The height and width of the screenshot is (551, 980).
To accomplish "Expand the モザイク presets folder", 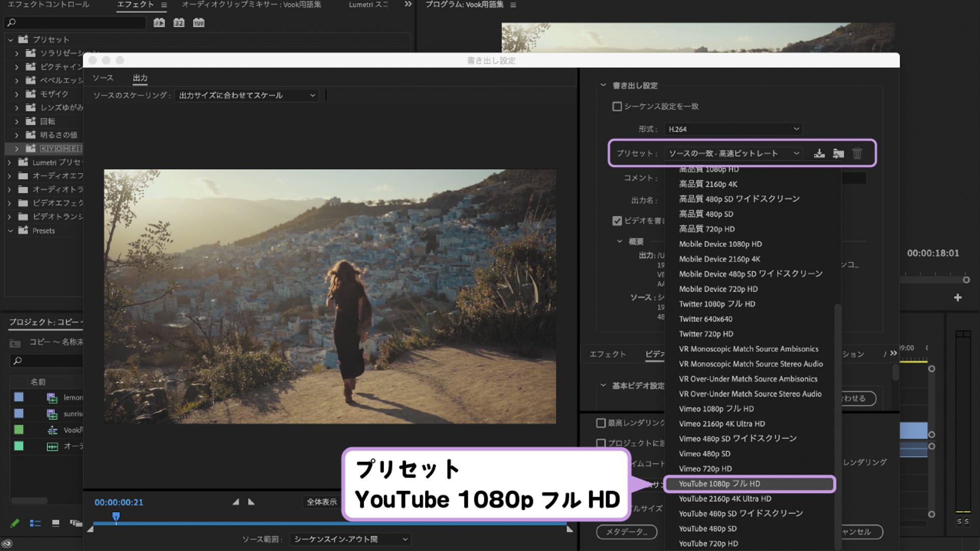I will [x=17, y=94].
